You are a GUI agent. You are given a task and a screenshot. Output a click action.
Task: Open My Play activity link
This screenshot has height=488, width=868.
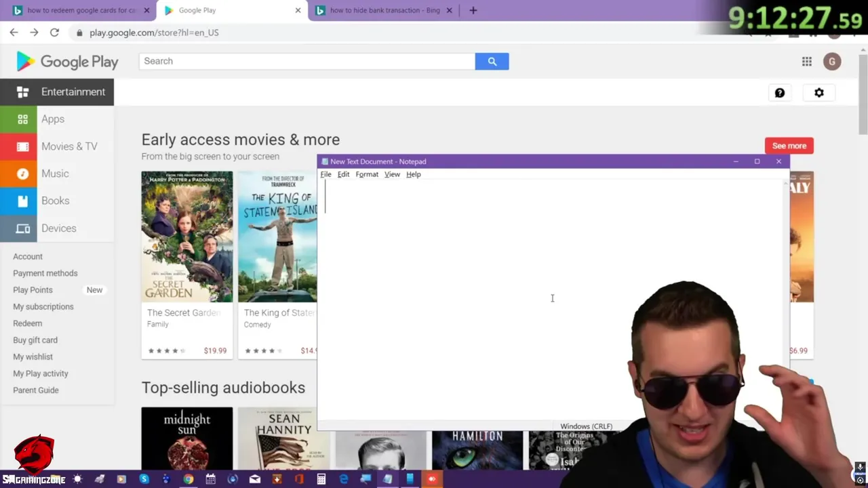[x=41, y=373]
